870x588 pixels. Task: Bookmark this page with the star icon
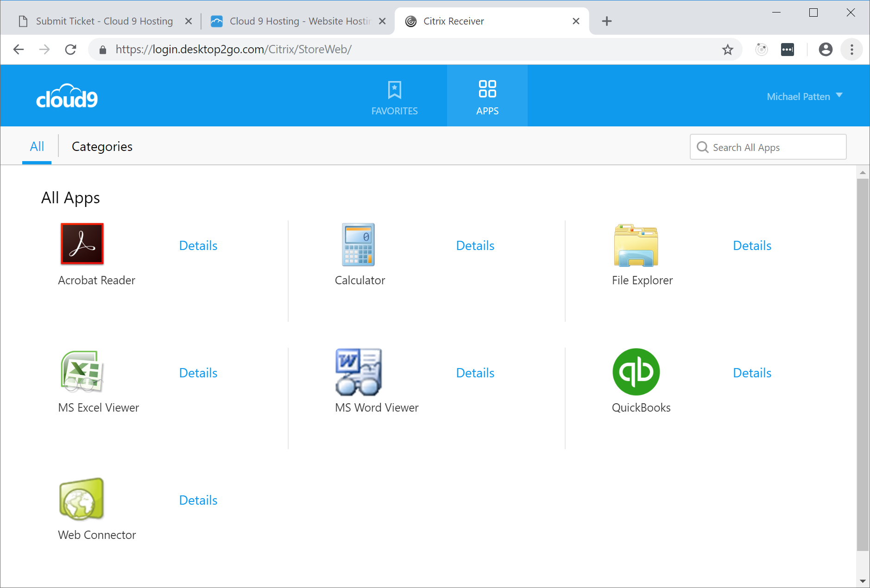728,50
